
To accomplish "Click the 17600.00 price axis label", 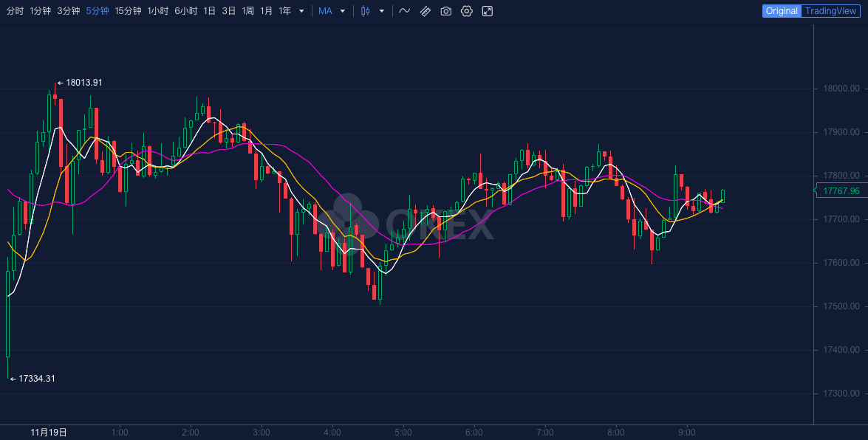I will pos(841,263).
